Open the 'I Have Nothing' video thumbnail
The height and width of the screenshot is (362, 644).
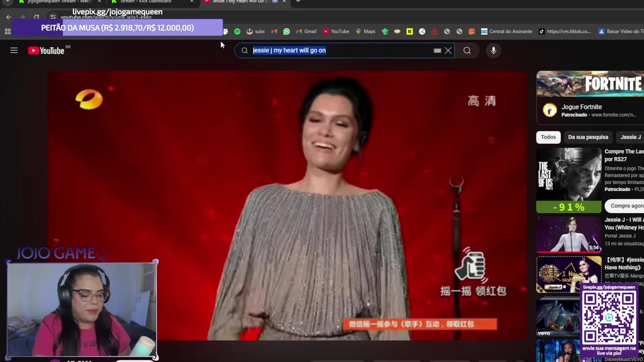[x=569, y=274]
